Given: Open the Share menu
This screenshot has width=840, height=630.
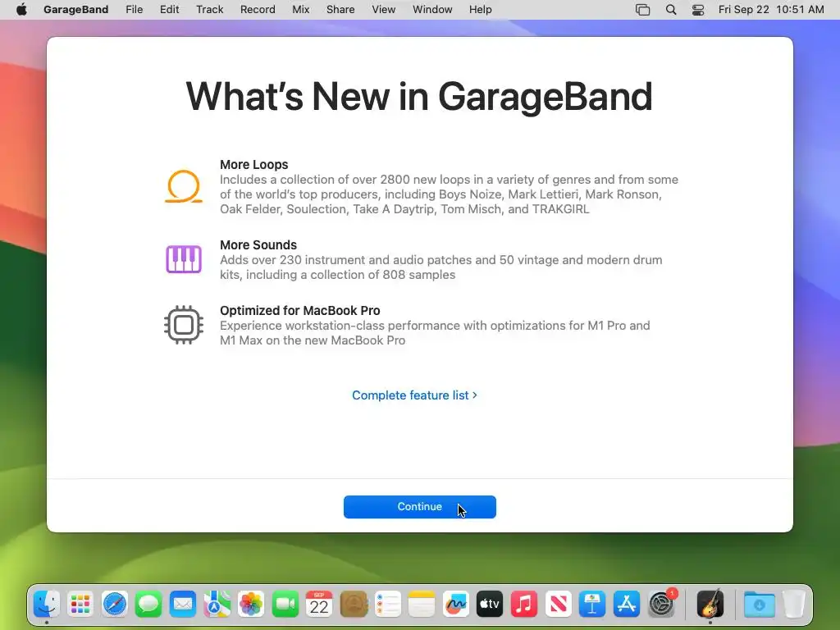Looking at the screenshot, I should (340, 10).
